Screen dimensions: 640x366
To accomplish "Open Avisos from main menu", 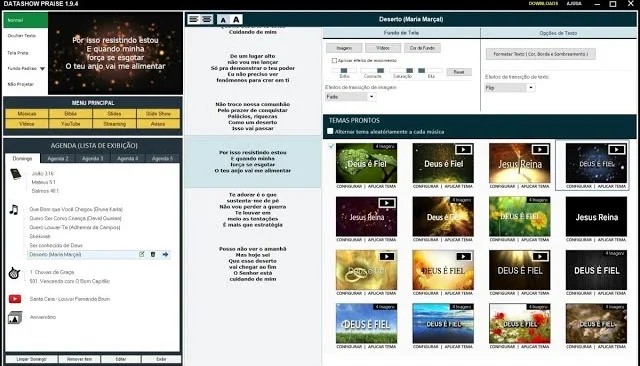I will pos(158,124).
